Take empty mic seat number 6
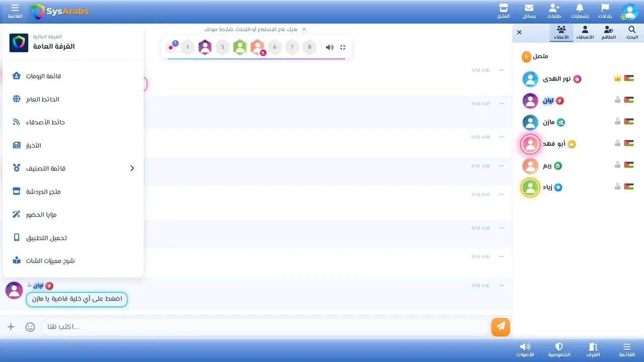 pos(275,47)
